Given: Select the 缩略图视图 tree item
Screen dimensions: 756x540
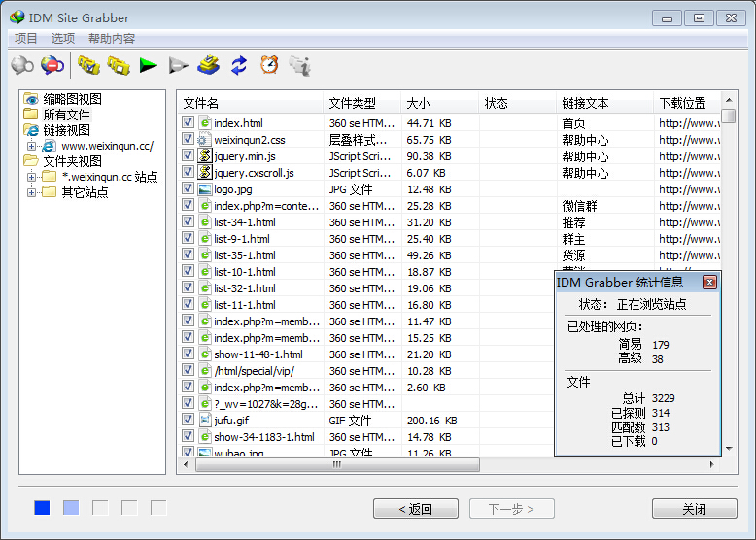Looking at the screenshot, I should point(72,99).
